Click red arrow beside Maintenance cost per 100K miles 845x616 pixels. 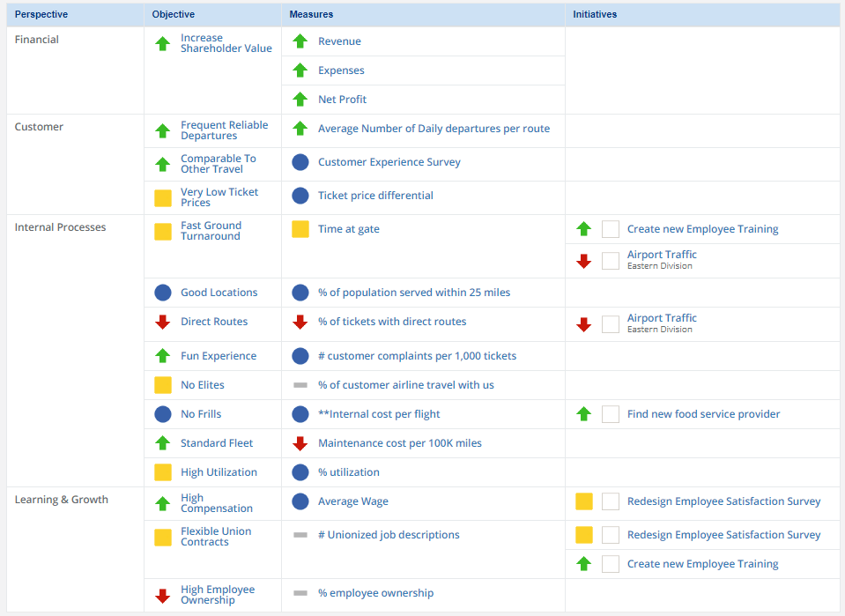coord(300,443)
